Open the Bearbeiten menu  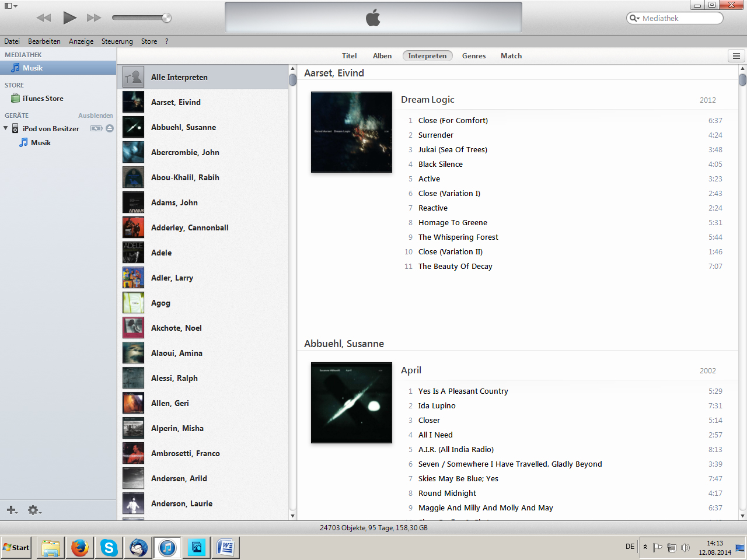click(44, 41)
